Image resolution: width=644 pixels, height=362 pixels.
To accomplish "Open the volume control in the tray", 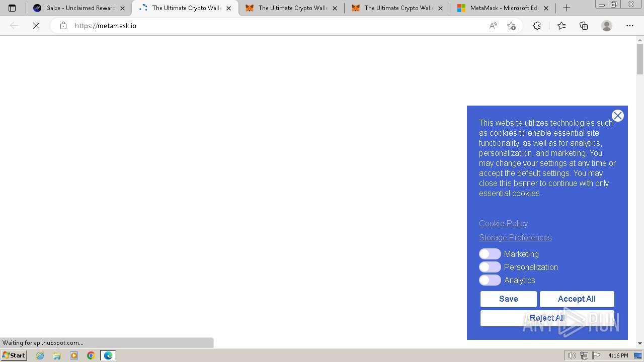I will [x=572, y=355].
